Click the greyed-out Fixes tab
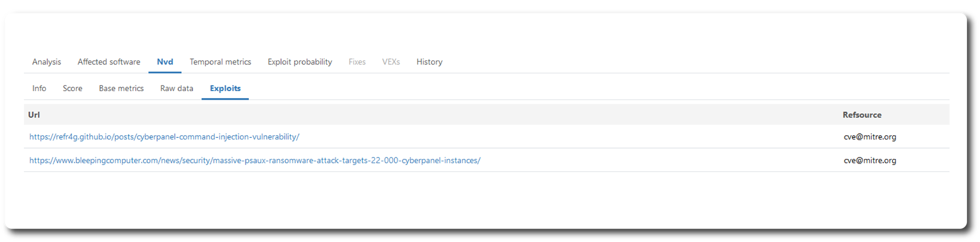980x242 pixels. (x=357, y=62)
